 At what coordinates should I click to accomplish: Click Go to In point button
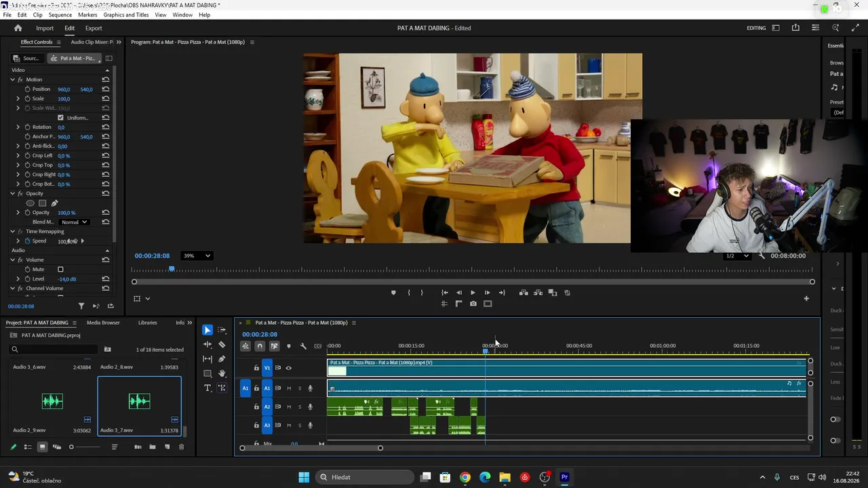(444, 293)
